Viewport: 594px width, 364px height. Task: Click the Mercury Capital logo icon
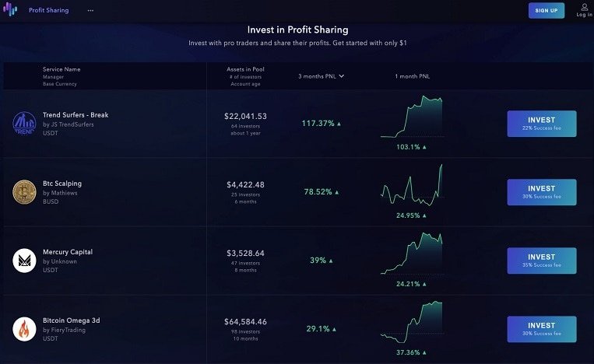tap(24, 261)
